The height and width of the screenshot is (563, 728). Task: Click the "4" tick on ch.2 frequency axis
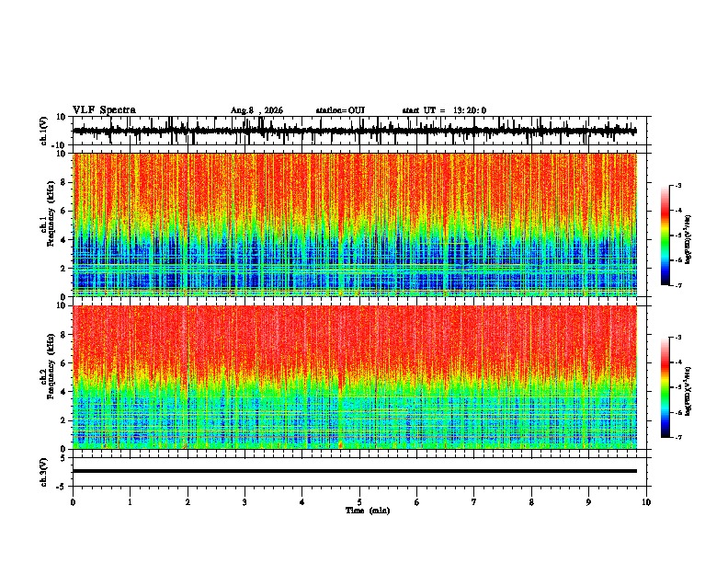tap(63, 392)
